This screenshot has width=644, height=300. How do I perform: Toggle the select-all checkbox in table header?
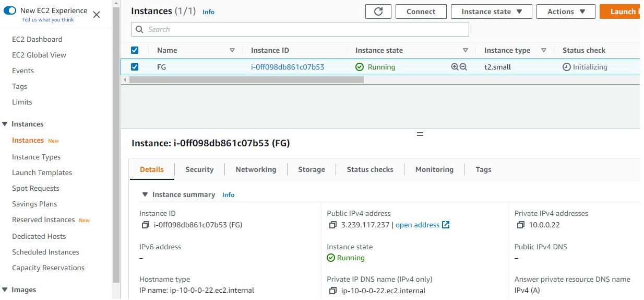pos(135,50)
